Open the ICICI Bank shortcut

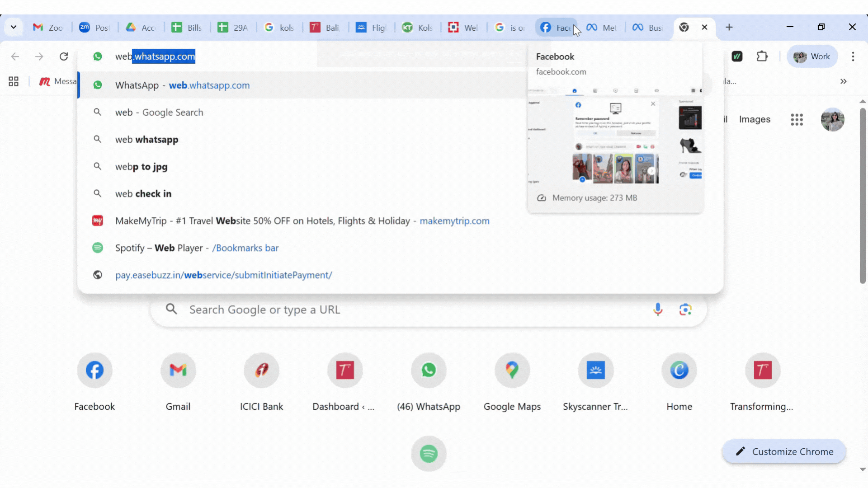261,371
